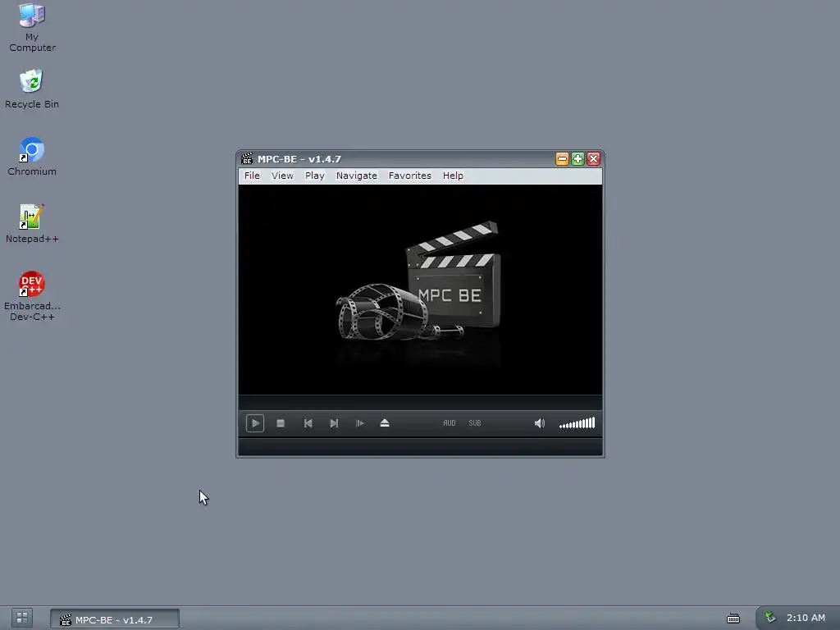840x630 pixels.
Task: Minimize the MPC-BE window
Action: click(x=562, y=158)
